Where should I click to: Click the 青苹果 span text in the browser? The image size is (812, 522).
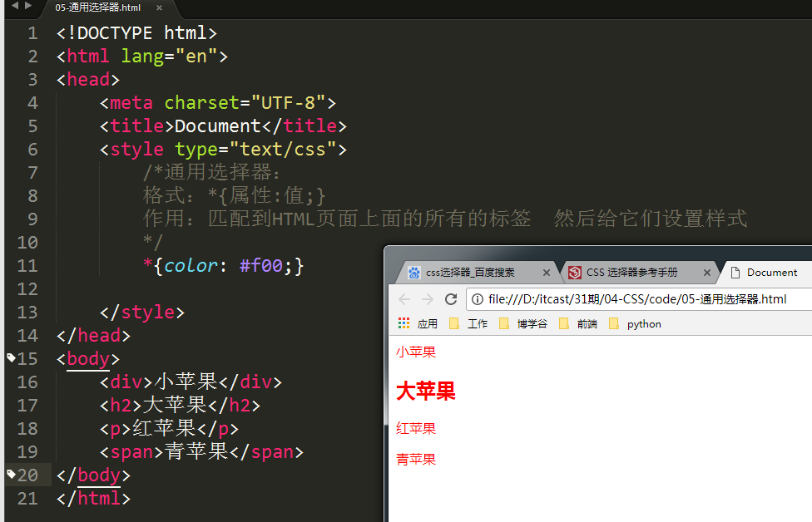pos(416,460)
